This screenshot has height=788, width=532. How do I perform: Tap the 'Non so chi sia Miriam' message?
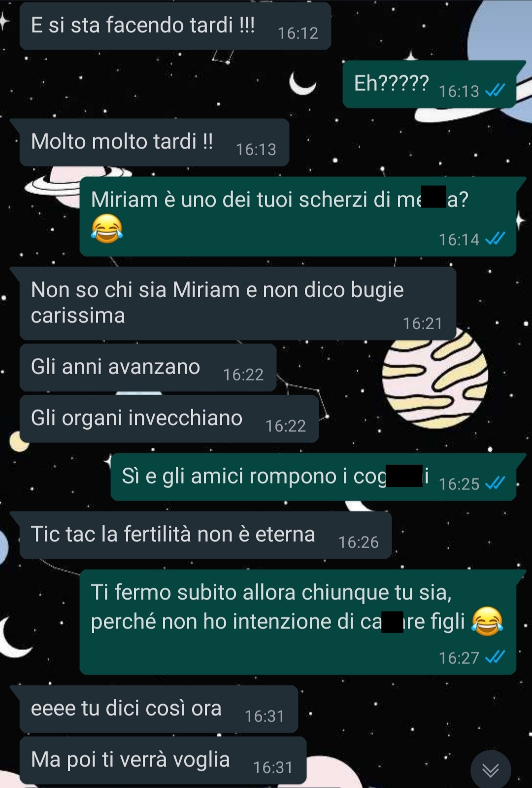[237, 304]
